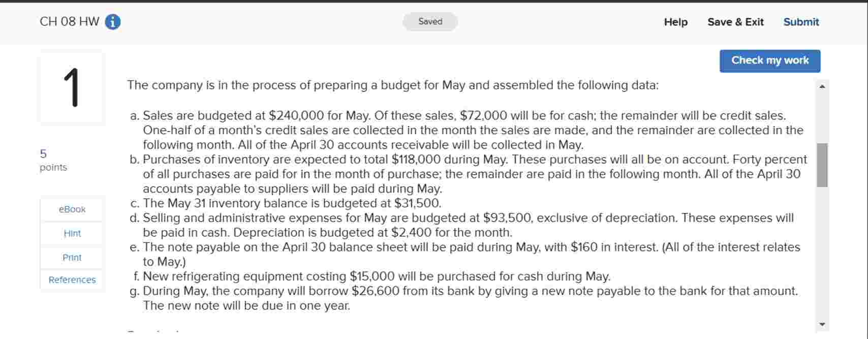This screenshot has width=868, height=339.
Task: Open the Print option for this question
Action: click(72, 257)
